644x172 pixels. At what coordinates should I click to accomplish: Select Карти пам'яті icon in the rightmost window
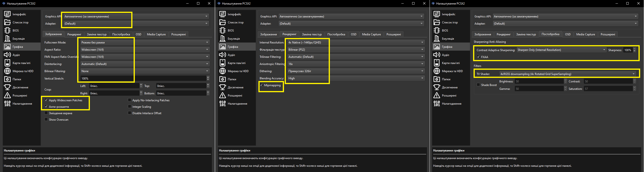pos(437,63)
